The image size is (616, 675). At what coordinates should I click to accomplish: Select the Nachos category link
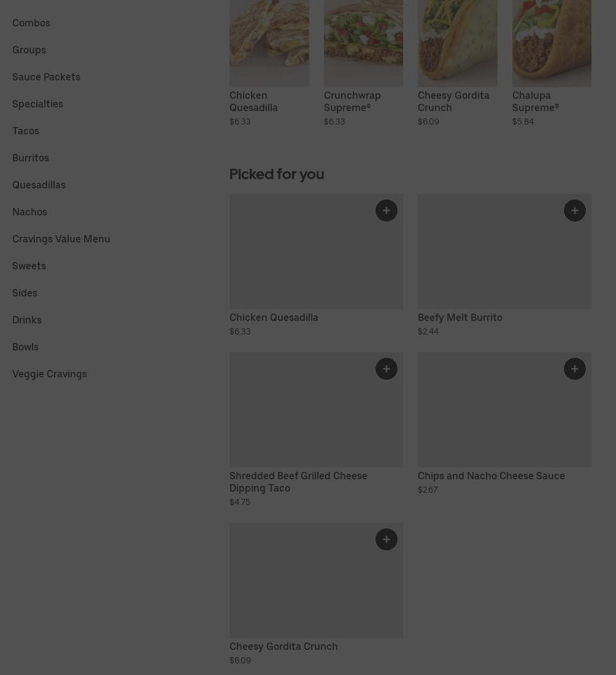tap(29, 212)
